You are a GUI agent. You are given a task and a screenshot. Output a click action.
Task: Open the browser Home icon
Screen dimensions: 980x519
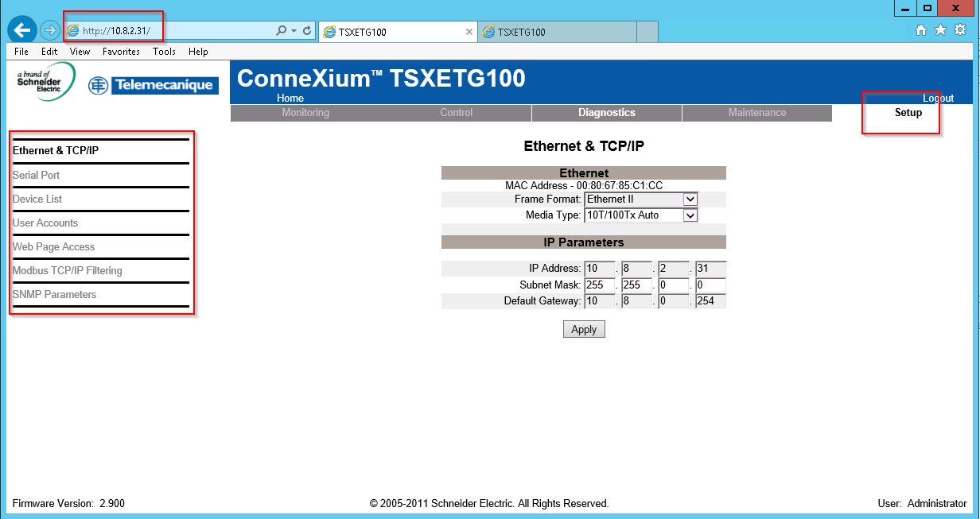pyautogui.click(x=921, y=30)
